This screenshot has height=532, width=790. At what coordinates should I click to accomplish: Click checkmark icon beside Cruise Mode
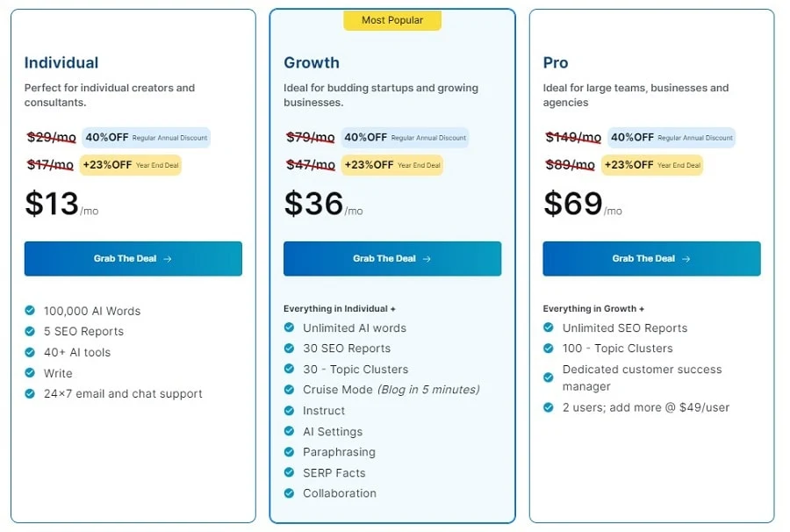click(x=289, y=390)
